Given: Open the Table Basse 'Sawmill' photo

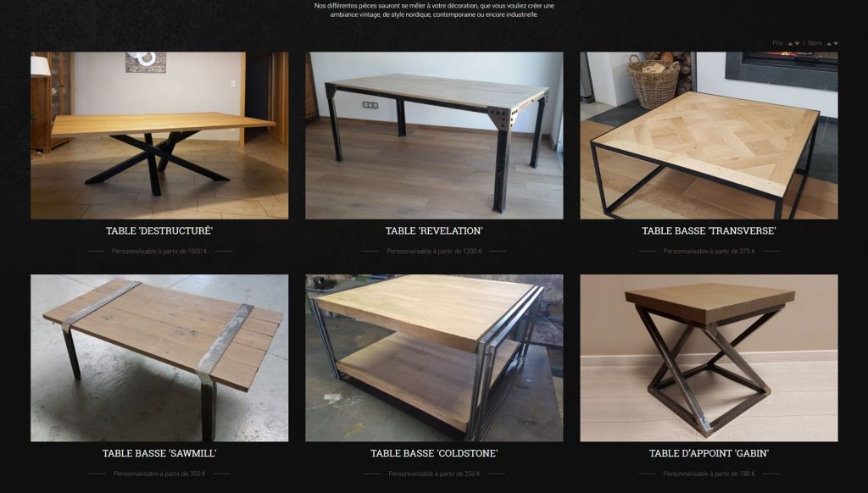Looking at the screenshot, I should tap(159, 358).
